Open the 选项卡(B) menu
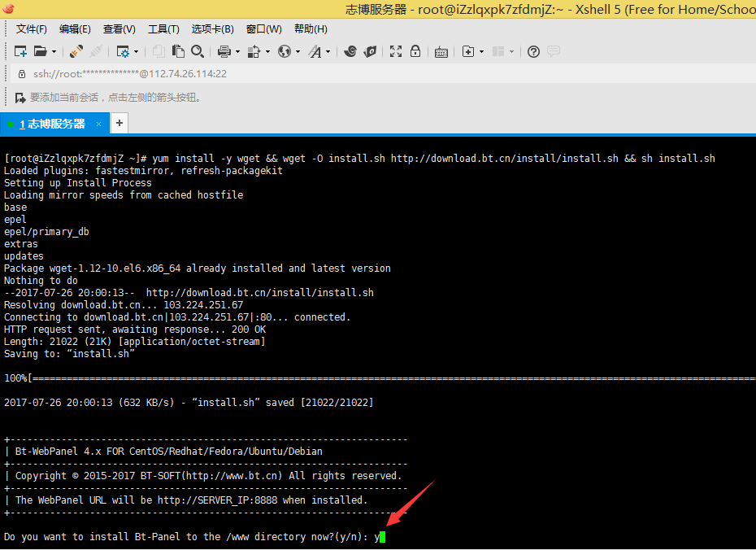Viewport: 756px width, 550px height. (x=212, y=29)
